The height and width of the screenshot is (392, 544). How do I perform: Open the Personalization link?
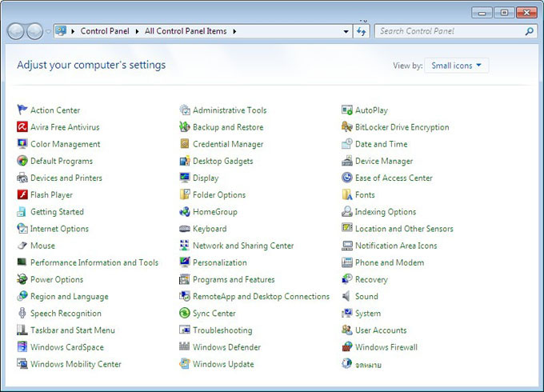point(220,262)
